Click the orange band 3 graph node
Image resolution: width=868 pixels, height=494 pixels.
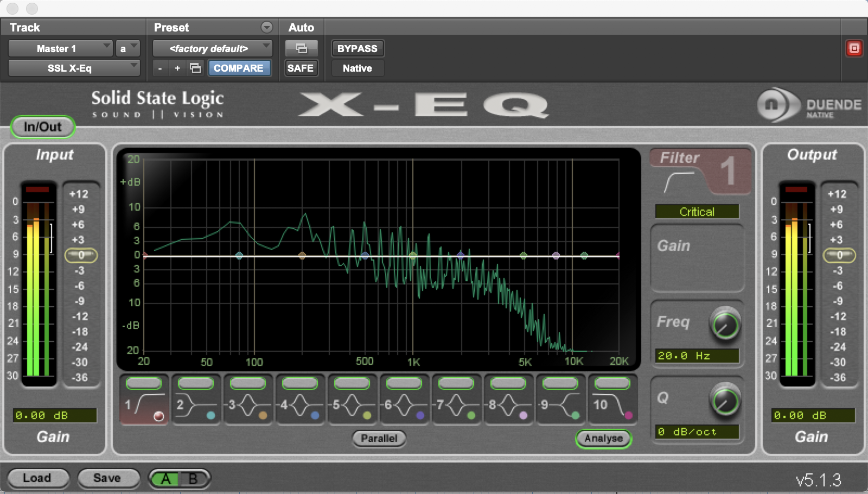302,256
